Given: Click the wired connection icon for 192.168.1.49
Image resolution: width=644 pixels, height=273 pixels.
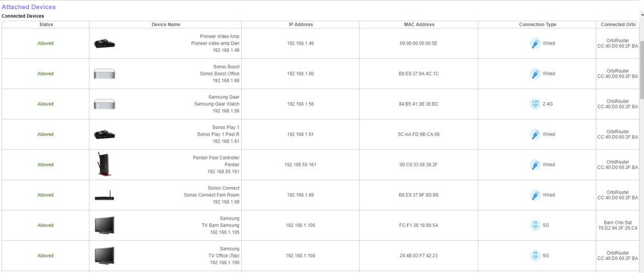Looking at the screenshot, I should click(x=534, y=43).
